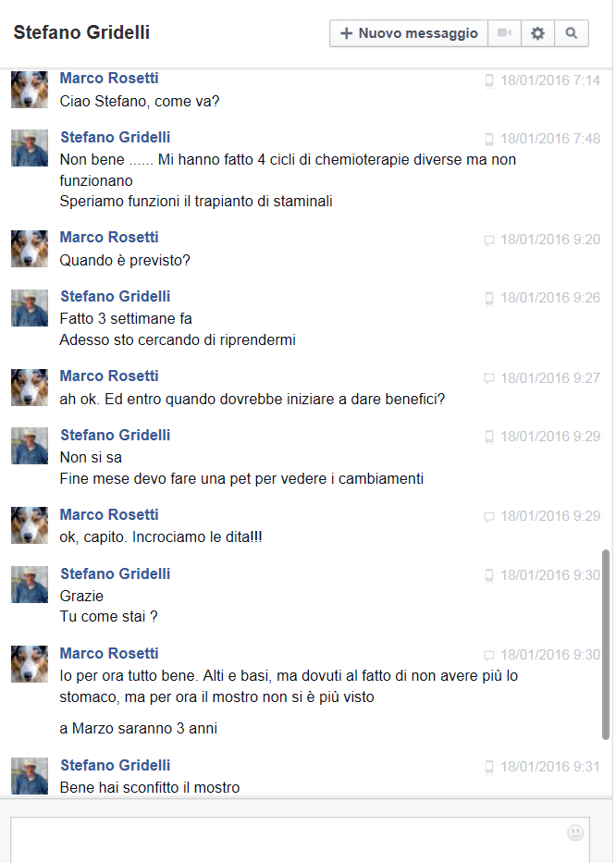Open Stefano Gridelli's name on the 7:48 message
616x863 pixels.
(115, 137)
